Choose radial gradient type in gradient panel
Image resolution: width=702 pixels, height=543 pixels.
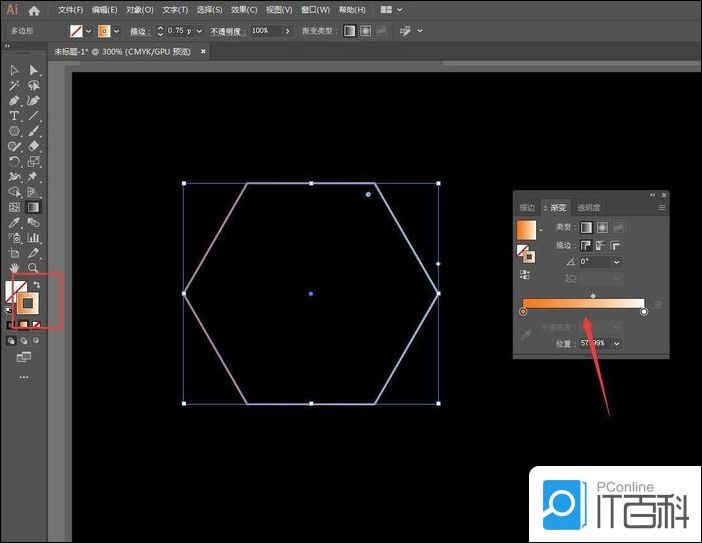click(x=602, y=228)
